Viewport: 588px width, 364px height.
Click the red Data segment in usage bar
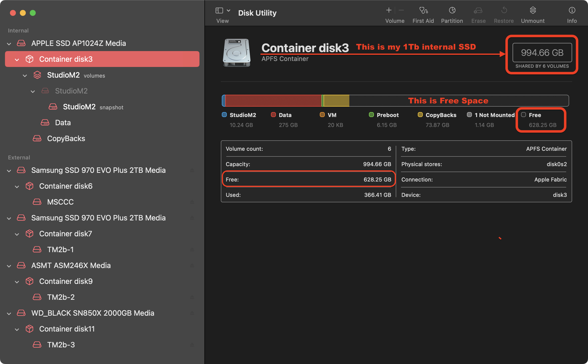(273, 101)
